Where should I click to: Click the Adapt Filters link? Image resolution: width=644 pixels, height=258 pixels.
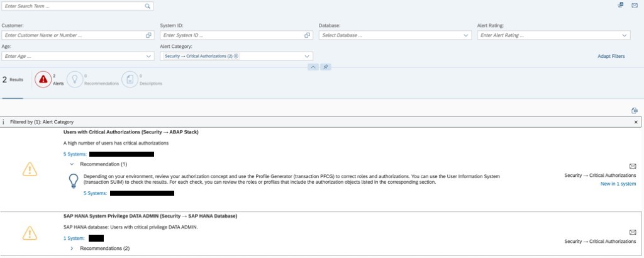[x=611, y=57]
